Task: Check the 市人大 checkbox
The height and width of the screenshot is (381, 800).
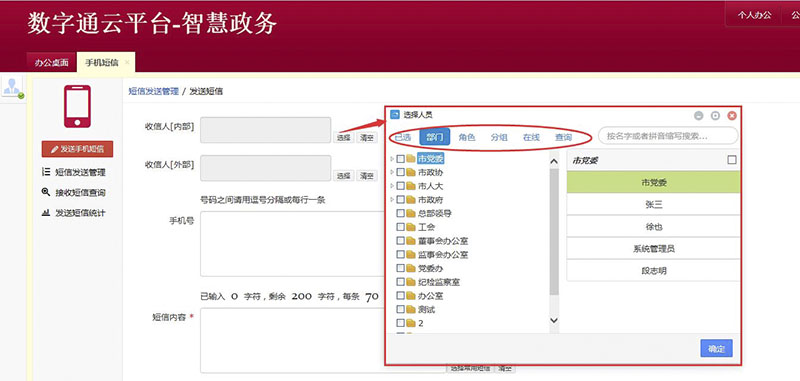Action: pos(401,186)
